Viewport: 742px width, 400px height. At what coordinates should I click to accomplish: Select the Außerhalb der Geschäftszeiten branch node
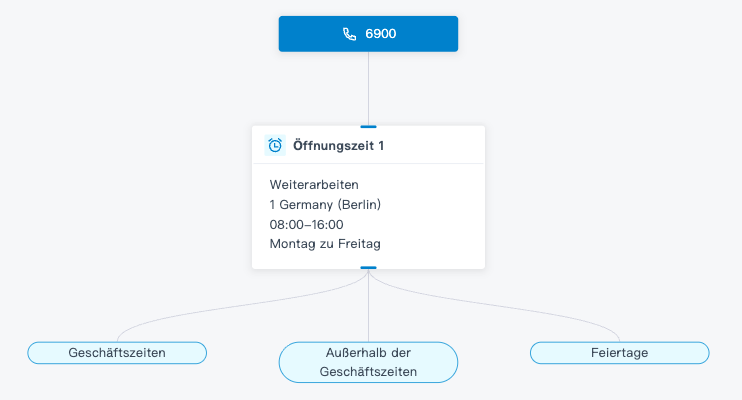(368, 362)
